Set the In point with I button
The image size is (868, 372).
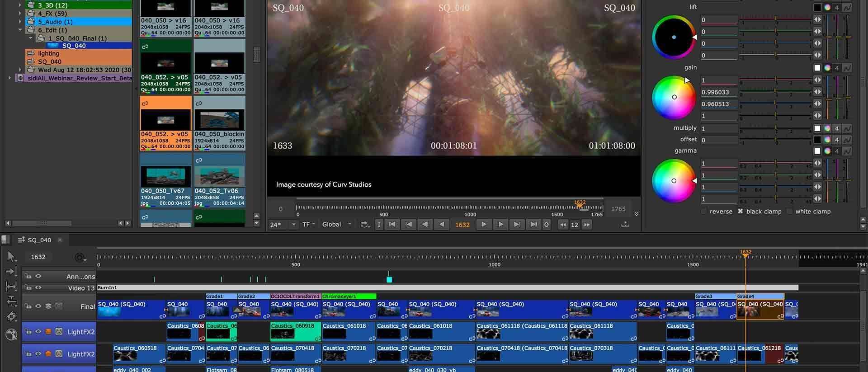pyautogui.click(x=379, y=224)
